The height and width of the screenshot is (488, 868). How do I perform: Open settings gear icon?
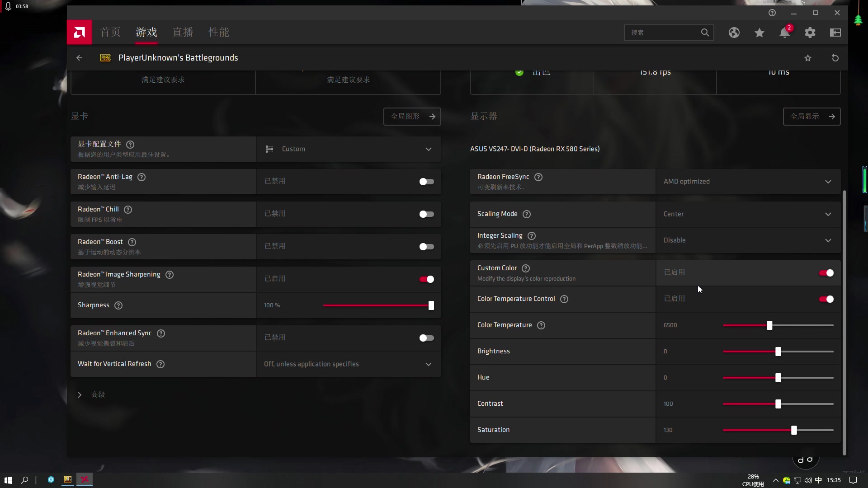coord(810,33)
